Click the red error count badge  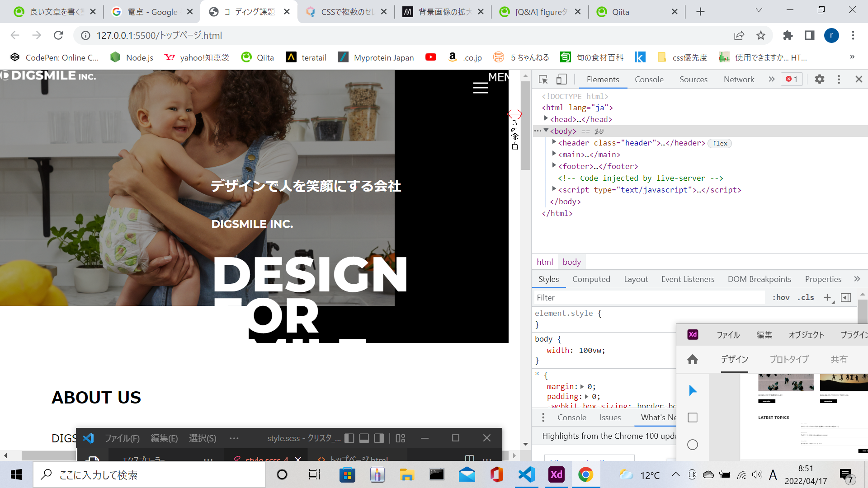tap(792, 79)
